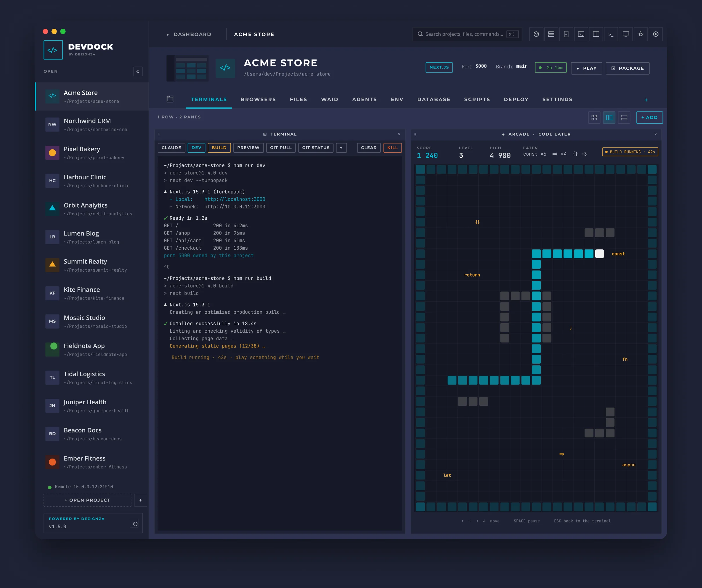
Task: Close the Terminal pane
Action: [399, 134]
